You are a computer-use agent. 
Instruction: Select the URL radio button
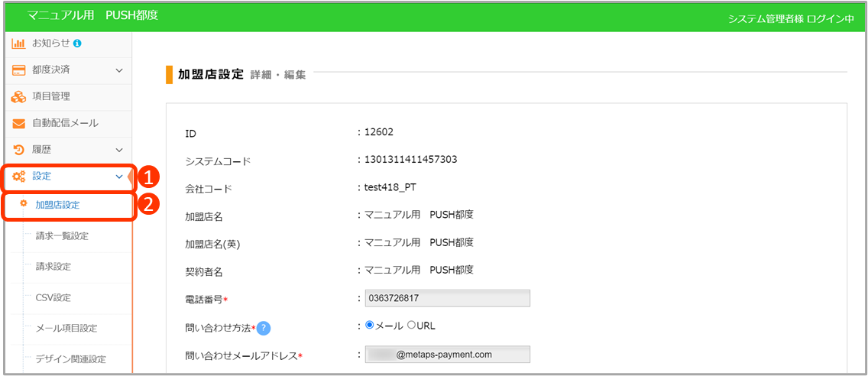(411, 325)
